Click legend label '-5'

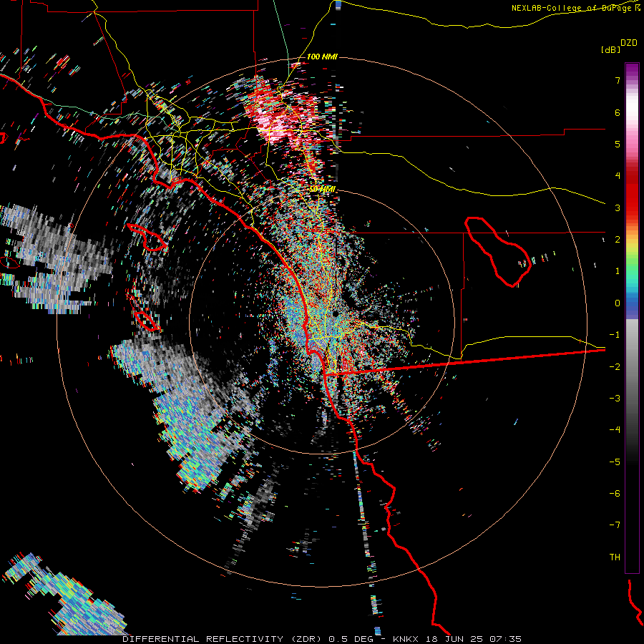(x=615, y=462)
